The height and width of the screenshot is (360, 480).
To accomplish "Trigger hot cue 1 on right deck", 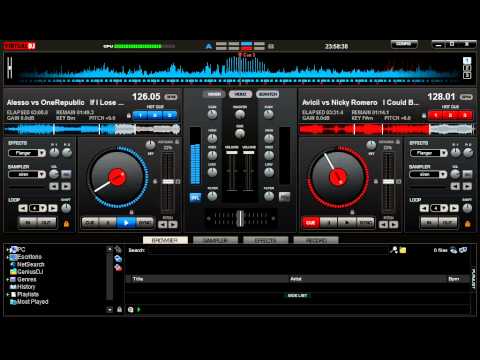I will 436,116.
